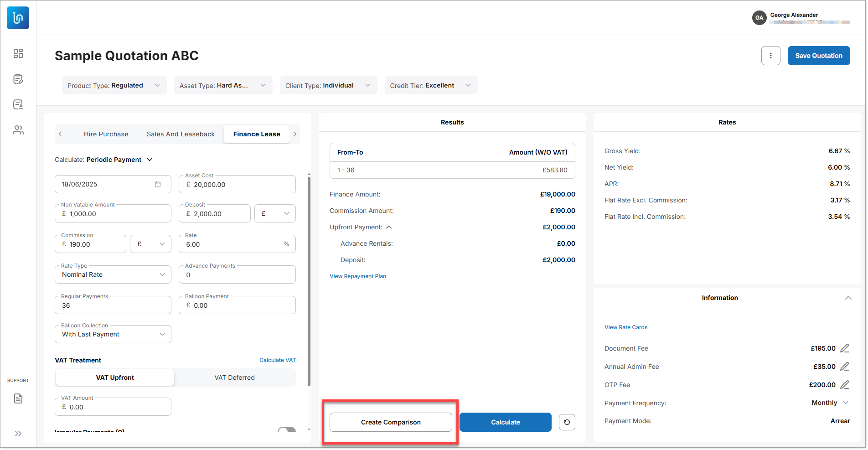Open Balloon Collection dropdown
The width and height of the screenshot is (868, 450).
113,334
